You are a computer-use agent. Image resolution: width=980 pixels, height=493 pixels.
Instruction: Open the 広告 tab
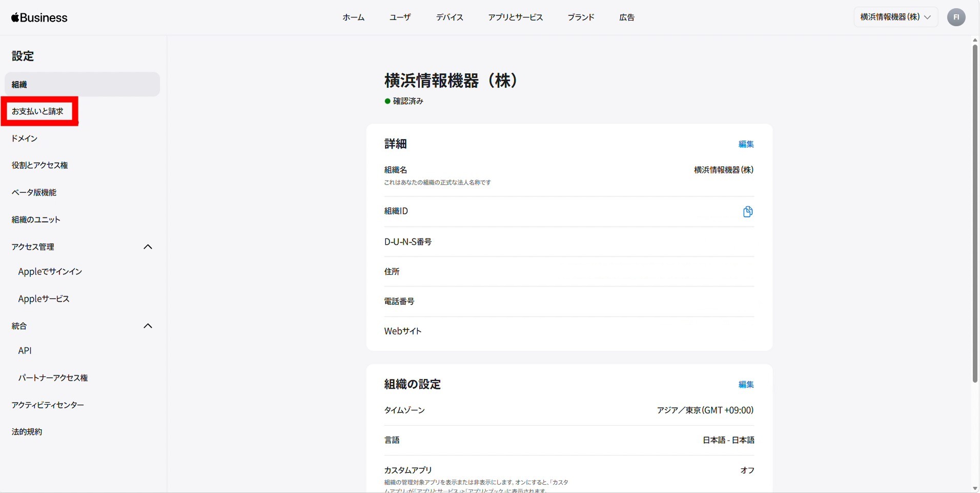coord(627,17)
